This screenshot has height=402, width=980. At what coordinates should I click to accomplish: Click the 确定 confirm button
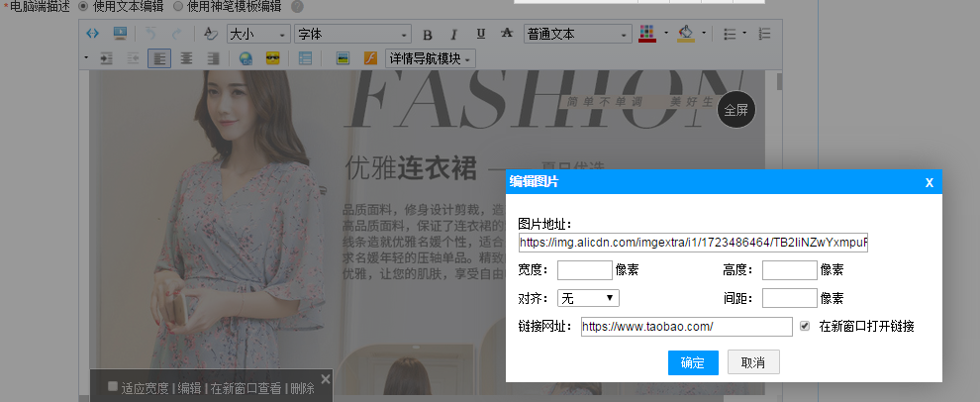[x=693, y=362]
